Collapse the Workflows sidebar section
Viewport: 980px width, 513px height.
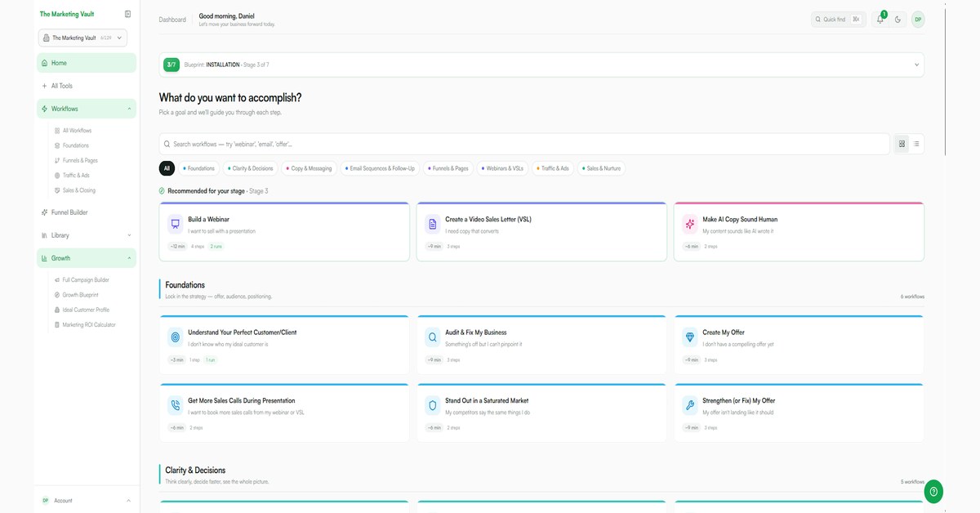[x=129, y=109]
